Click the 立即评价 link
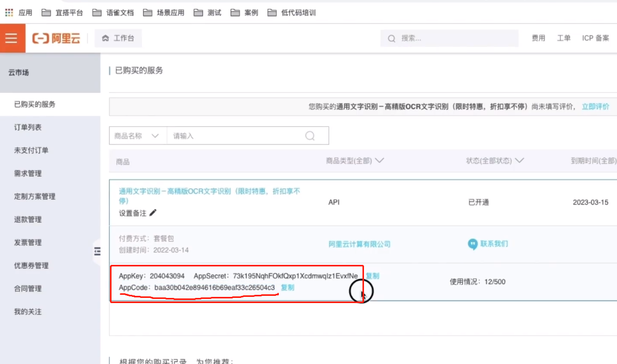 click(595, 107)
